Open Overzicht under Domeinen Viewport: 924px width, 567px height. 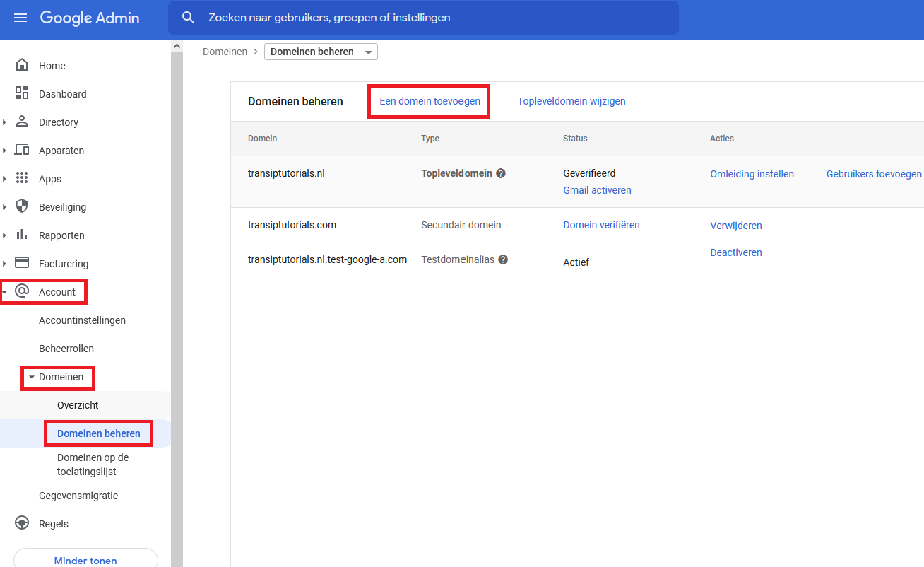[78, 405]
